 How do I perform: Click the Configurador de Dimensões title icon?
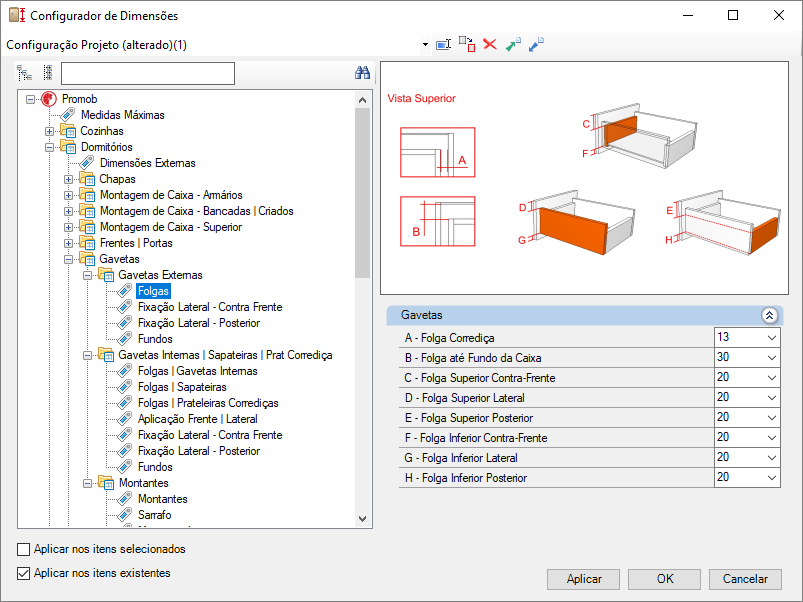pos(17,15)
